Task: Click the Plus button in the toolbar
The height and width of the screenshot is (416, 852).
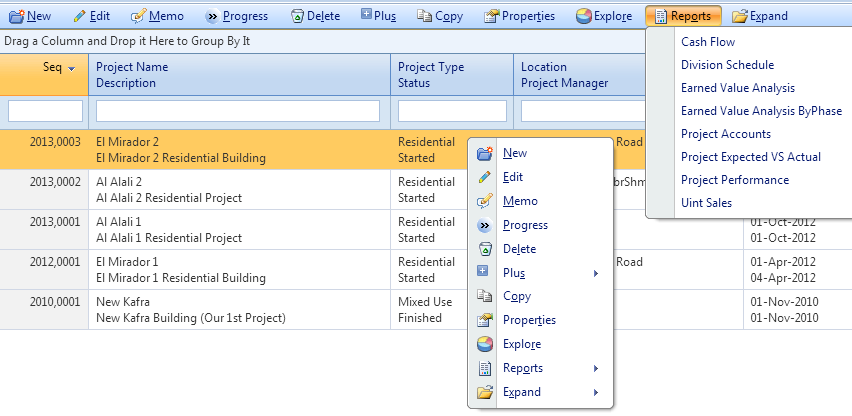Action: coord(378,16)
